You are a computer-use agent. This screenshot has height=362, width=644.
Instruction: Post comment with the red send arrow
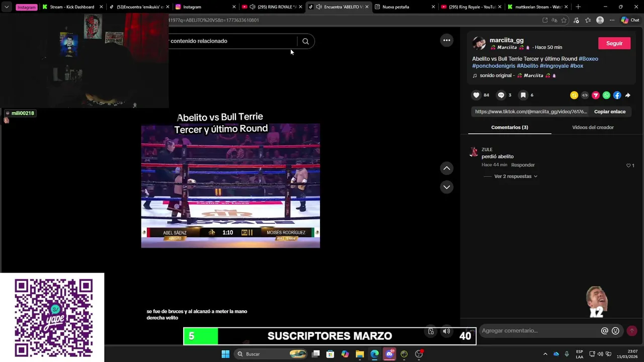click(632, 331)
